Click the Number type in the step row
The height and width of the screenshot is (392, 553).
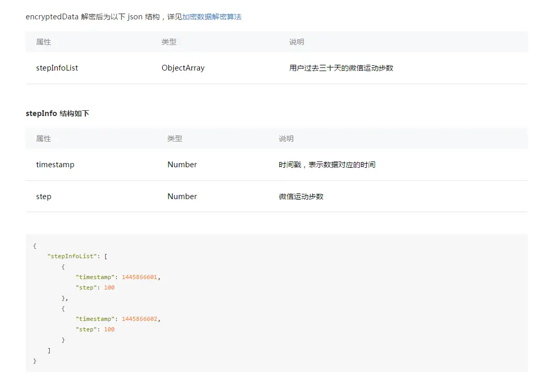(x=182, y=197)
